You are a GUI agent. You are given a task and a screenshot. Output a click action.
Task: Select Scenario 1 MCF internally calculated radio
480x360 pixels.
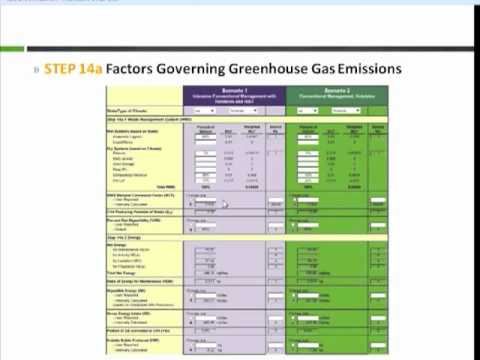pyautogui.click(x=191, y=204)
